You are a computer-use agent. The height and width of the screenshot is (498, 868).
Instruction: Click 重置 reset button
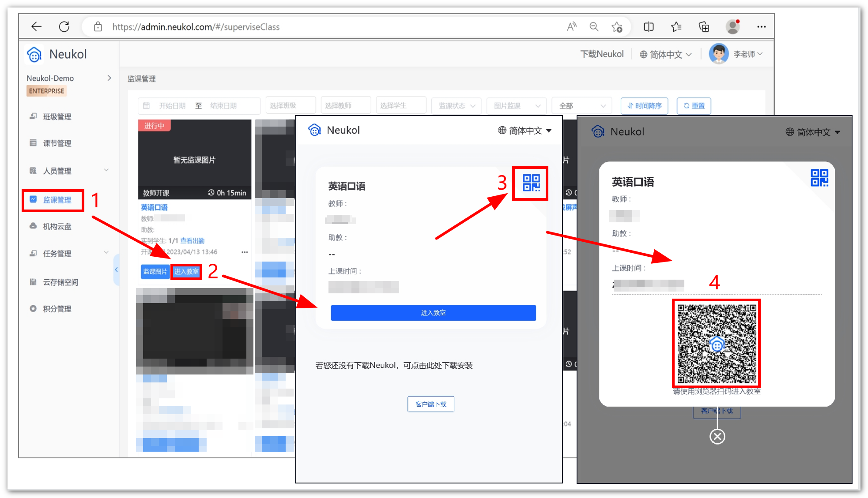[694, 106]
